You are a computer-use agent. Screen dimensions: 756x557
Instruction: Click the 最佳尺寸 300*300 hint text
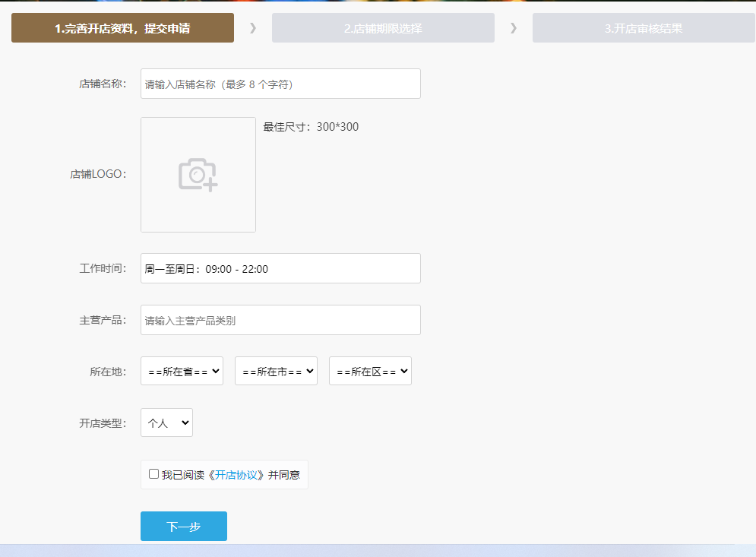click(311, 127)
